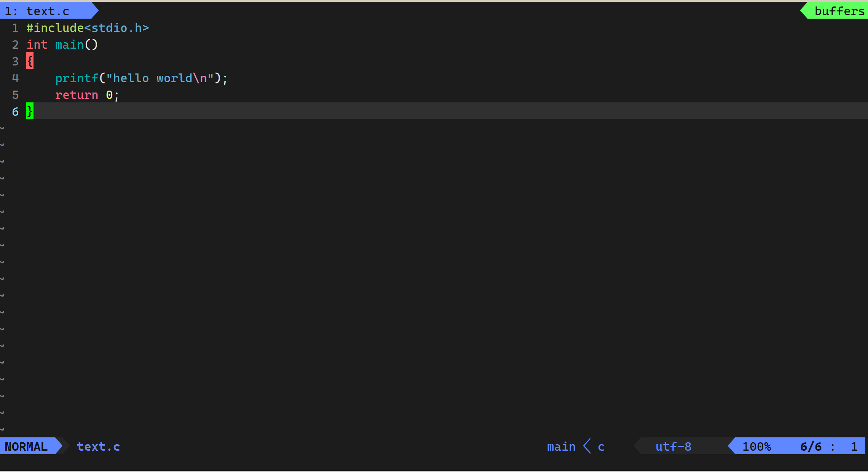
Task: Click the parentheses after main
Action: tap(91, 45)
